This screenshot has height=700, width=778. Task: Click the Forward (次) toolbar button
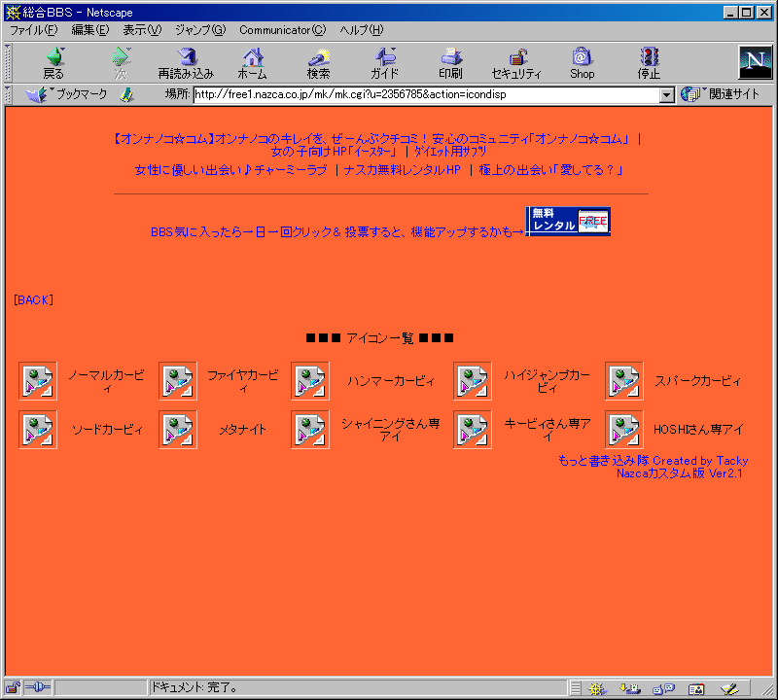point(121,63)
